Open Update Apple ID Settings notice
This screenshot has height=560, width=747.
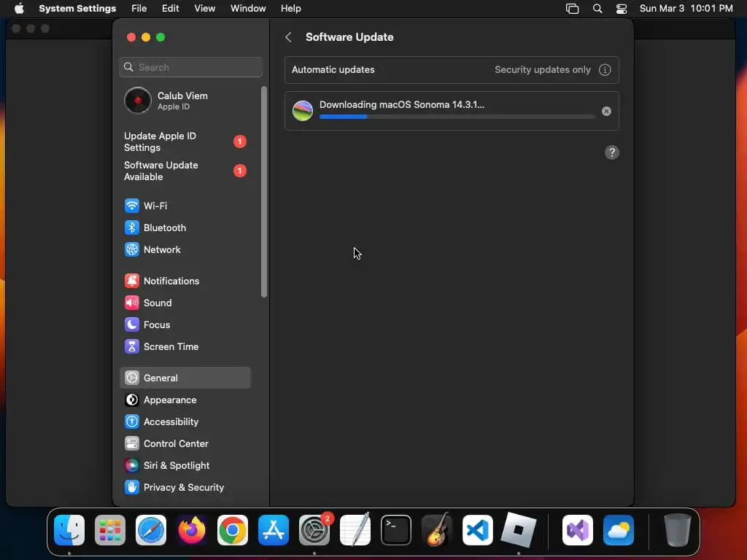[185, 141]
